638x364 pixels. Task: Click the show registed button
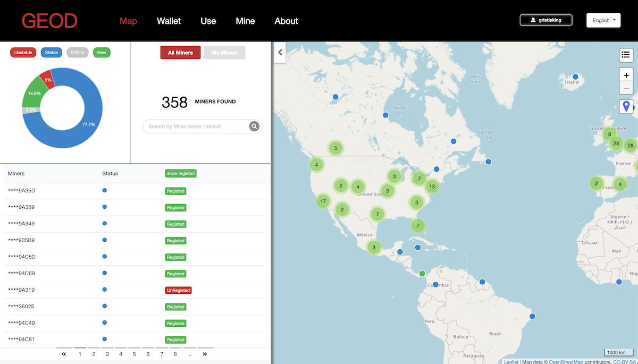[180, 173]
